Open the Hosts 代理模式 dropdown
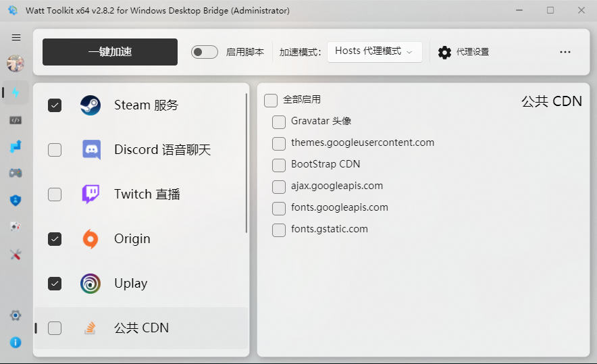 (x=375, y=52)
